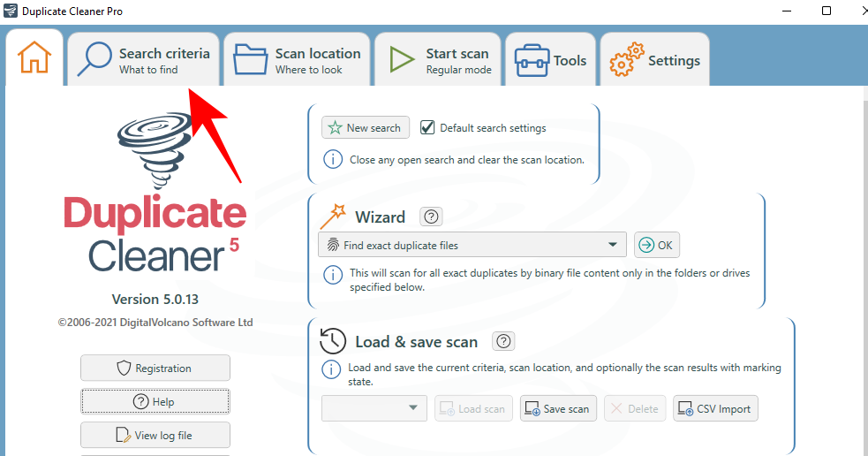868x456 pixels.
Task: Open the saved scan dropdown list
Action: pos(374,408)
